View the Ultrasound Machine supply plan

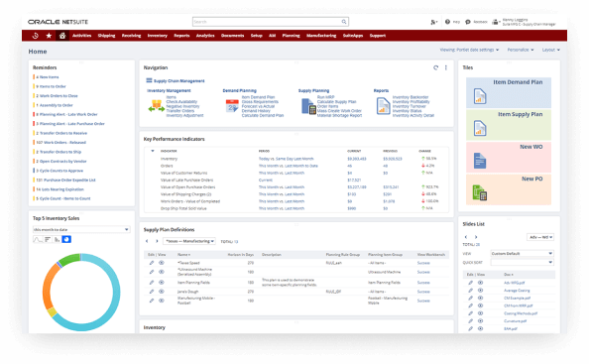[162, 272]
